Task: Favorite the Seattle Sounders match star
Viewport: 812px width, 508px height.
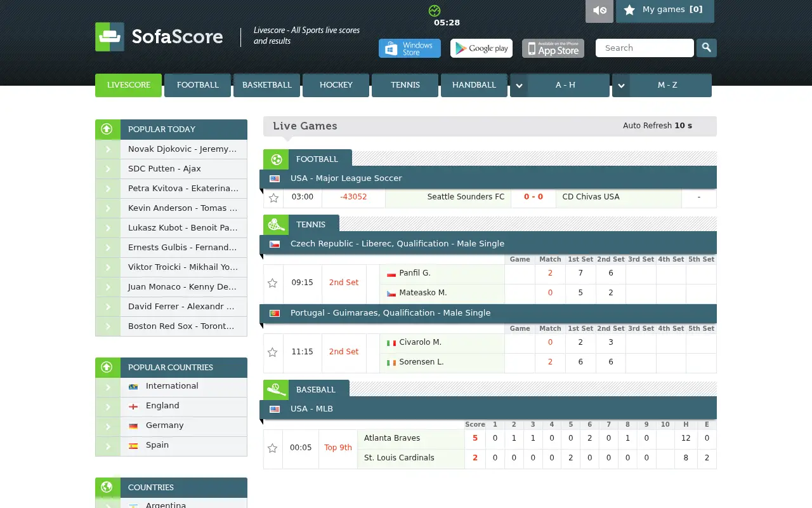Action: point(273,198)
